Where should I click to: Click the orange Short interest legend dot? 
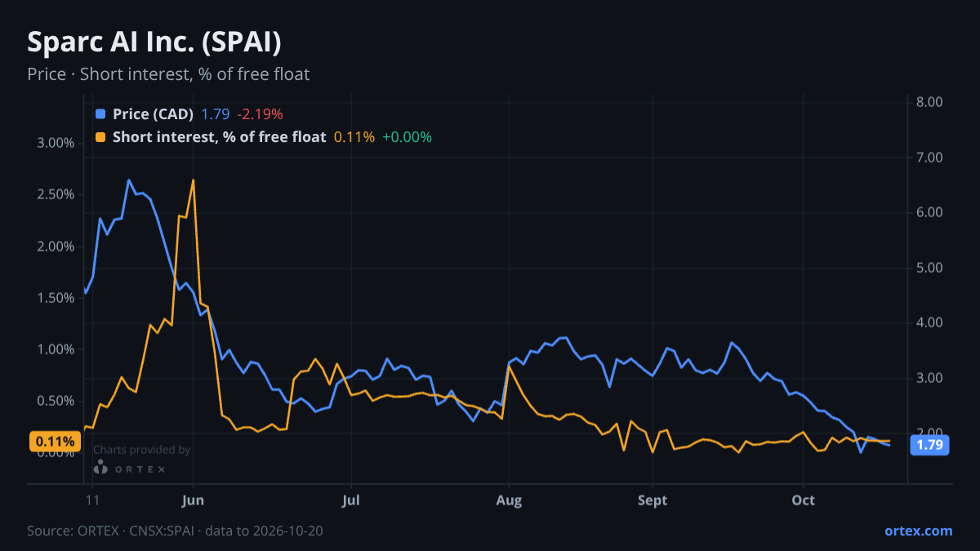pos(100,137)
